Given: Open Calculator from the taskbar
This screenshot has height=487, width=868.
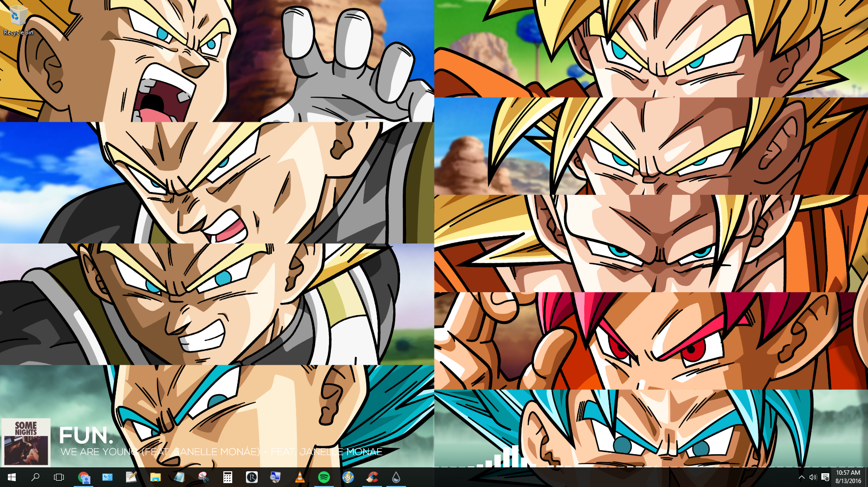Looking at the screenshot, I should (x=227, y=477).
